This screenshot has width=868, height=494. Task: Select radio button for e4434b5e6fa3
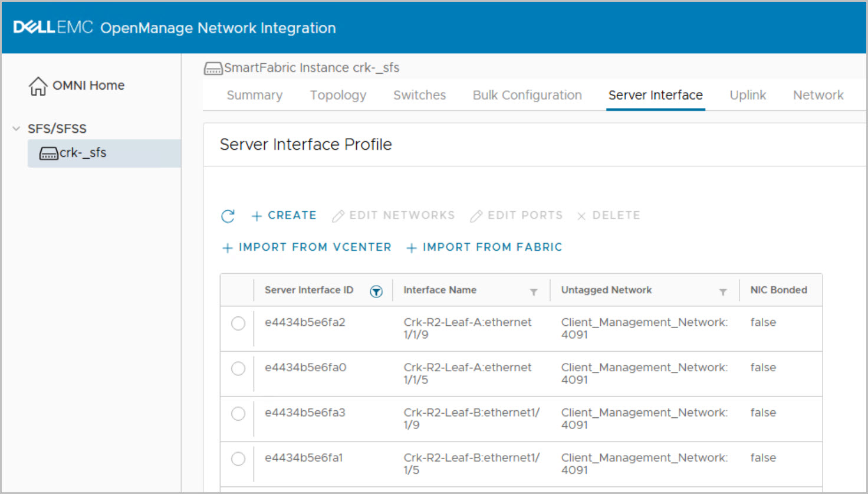click(x=238, y=414)
